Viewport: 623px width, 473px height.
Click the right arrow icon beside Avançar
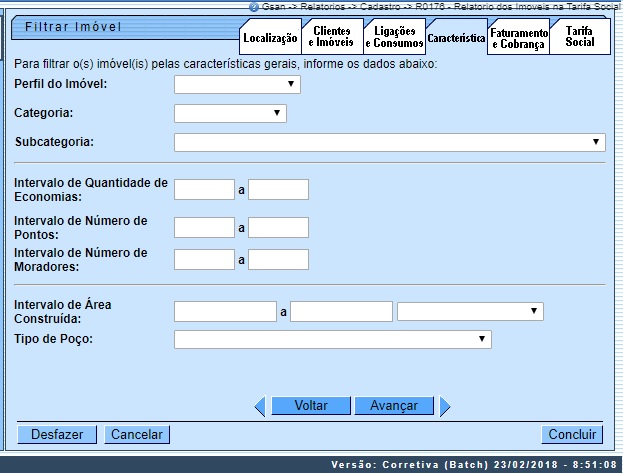[x=445, y=406]
